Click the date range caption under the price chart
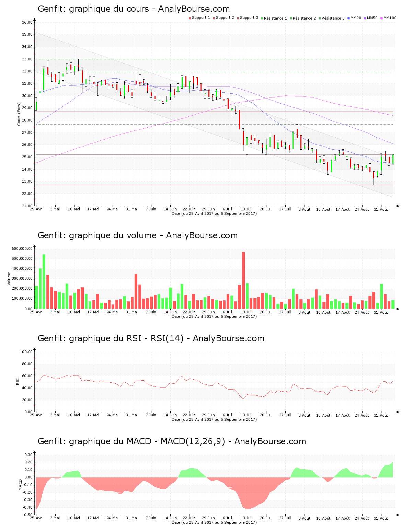Image resolution: width=412 pixels, height=532 pixels. coord(214,213)
